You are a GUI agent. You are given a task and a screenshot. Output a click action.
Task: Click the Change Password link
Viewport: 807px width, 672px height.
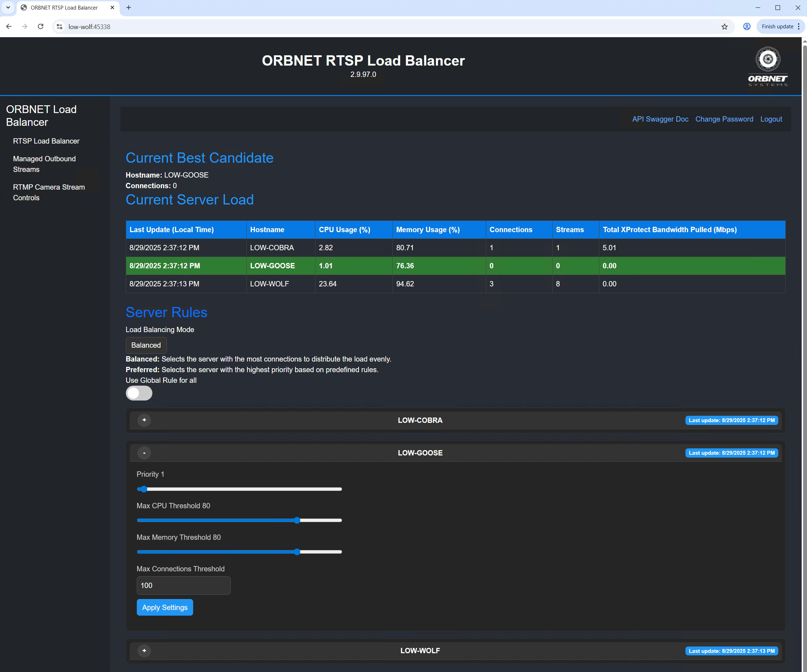click(x=724, y=119)
